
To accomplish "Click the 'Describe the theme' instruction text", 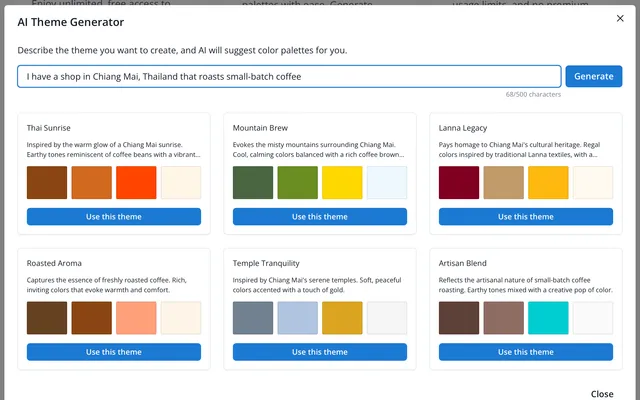I will coord(182,50).
